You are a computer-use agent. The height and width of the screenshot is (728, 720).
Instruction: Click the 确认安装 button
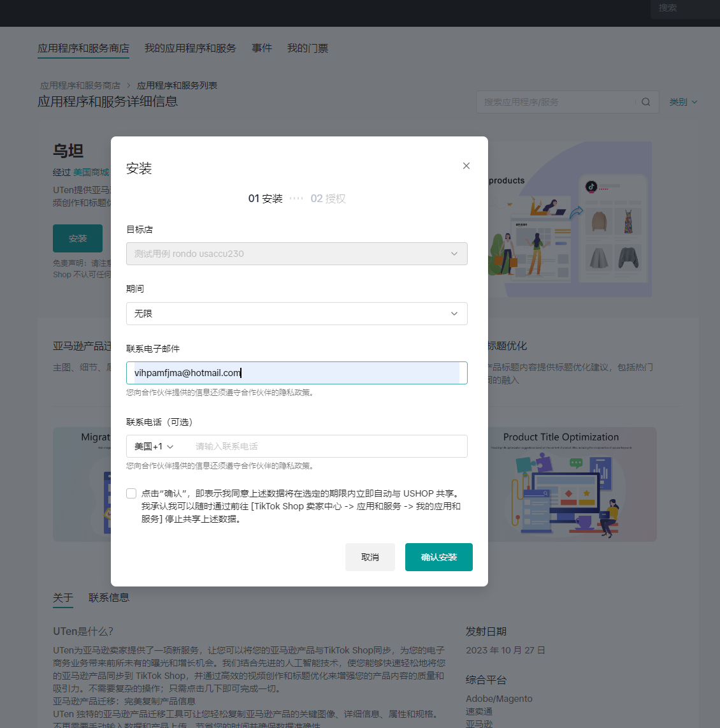pos(438,557)
